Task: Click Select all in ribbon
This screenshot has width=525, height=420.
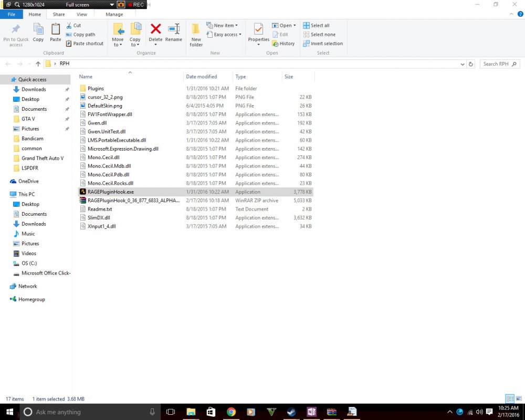Action: click(316, 25)
